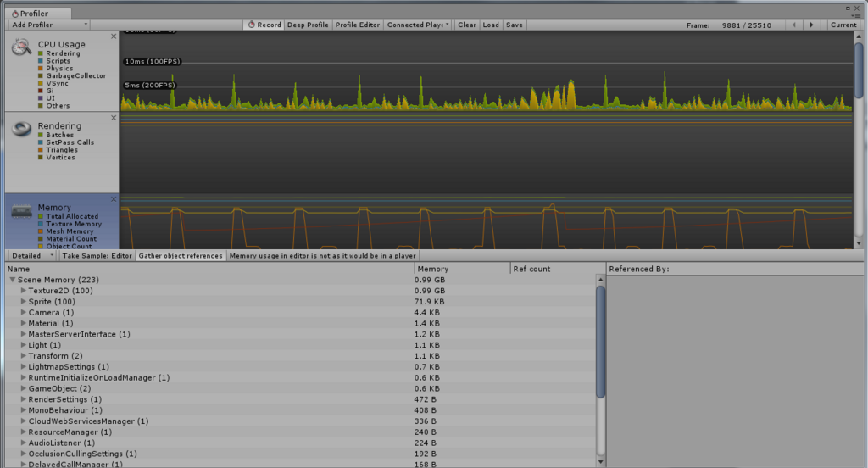This screenshot has height=468, width=868.
Task: Open the Detailed view mode dropdown
Action: pyautogui.click(x=33, y=256)
